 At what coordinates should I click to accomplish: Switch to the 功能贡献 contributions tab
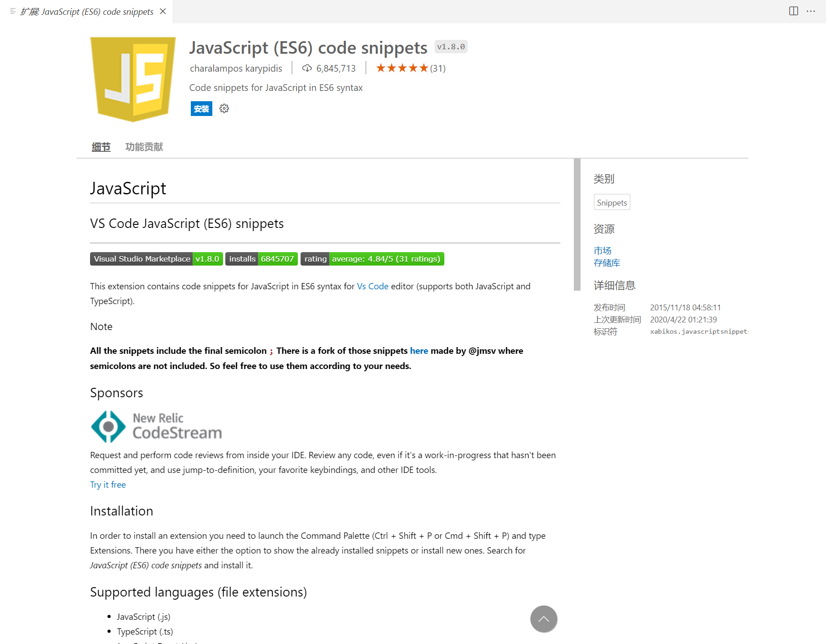click(x=144, y=147)
